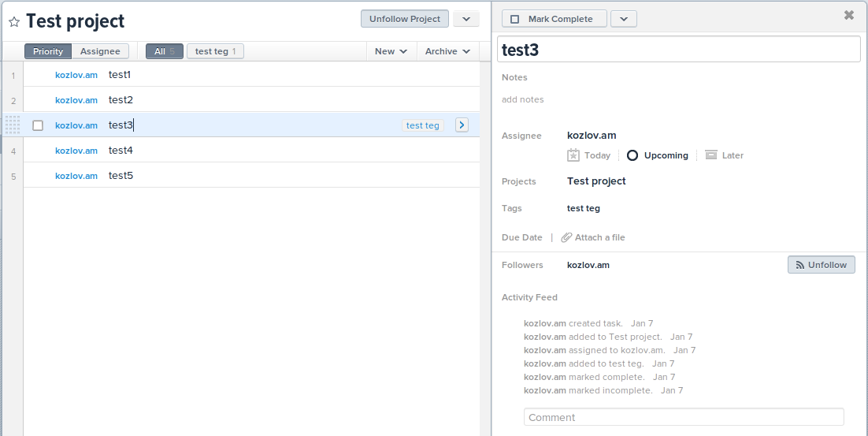Image resolution: width=868 pixels, height=436 pixels.
Task: Check the test3 task checkbox
Action: [38, 125]
